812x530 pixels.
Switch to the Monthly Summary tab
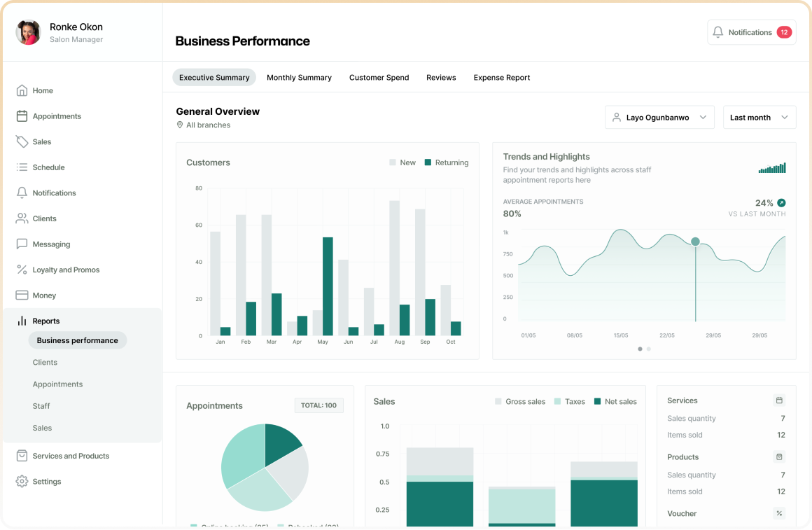coord(299,78)
